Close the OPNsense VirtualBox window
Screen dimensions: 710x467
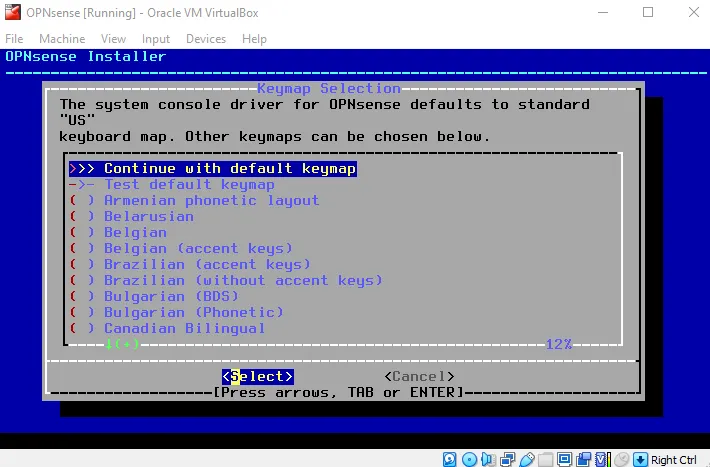tap(694, 12)
